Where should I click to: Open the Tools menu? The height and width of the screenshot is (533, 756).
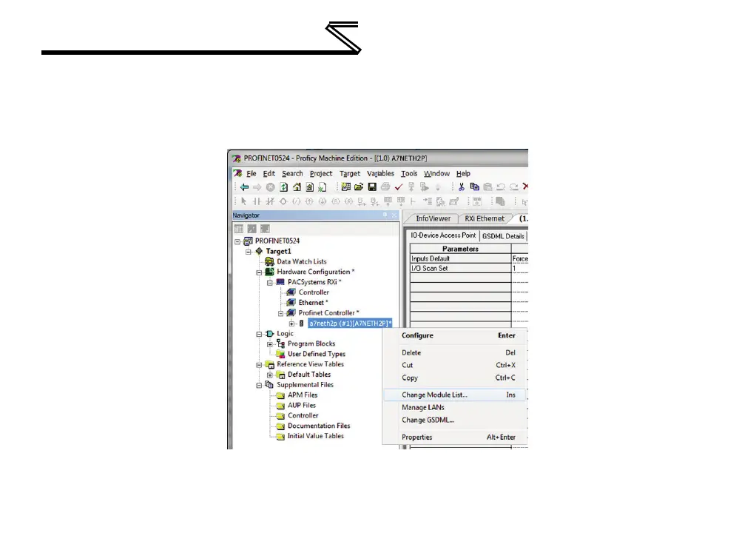(x=409, y=174)
